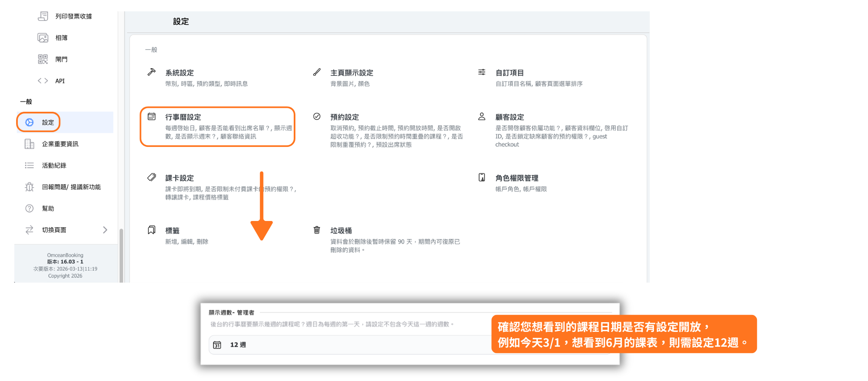Click the gear icon beside 設定

point(29,122)
